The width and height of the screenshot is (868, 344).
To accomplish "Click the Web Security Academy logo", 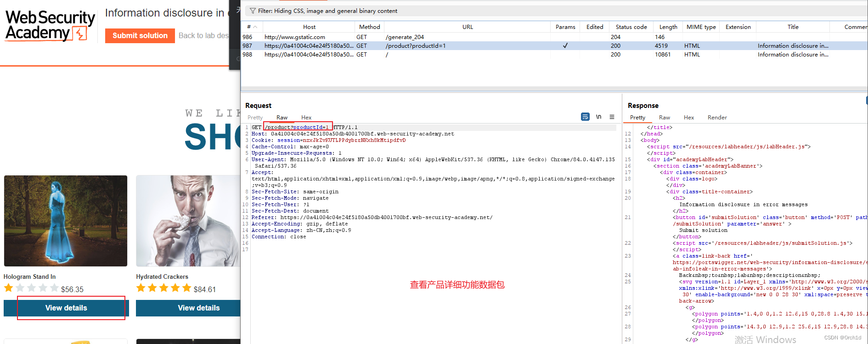I will click(50, 26).
